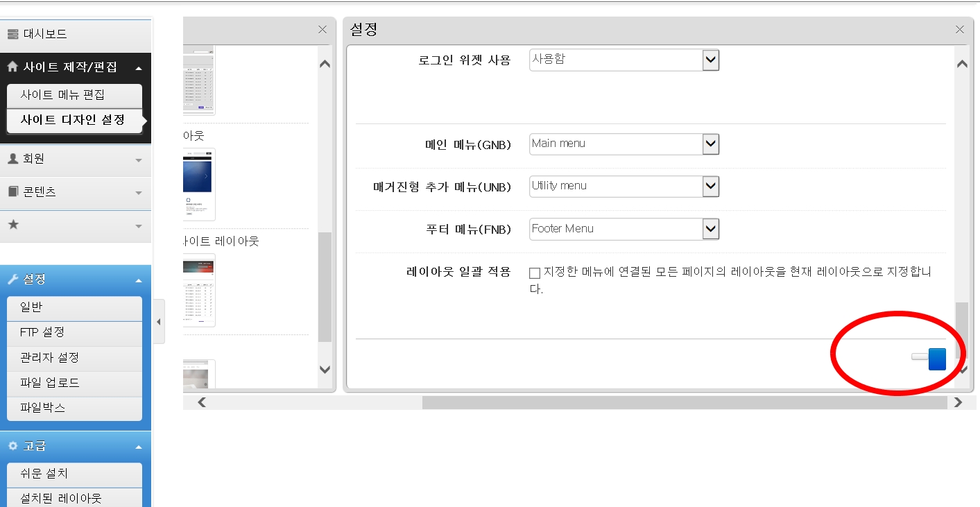This screenshot has height=507, width=980.
Task: Click the Dashboard (대시보드) menu icon
Action: (12, 34)
